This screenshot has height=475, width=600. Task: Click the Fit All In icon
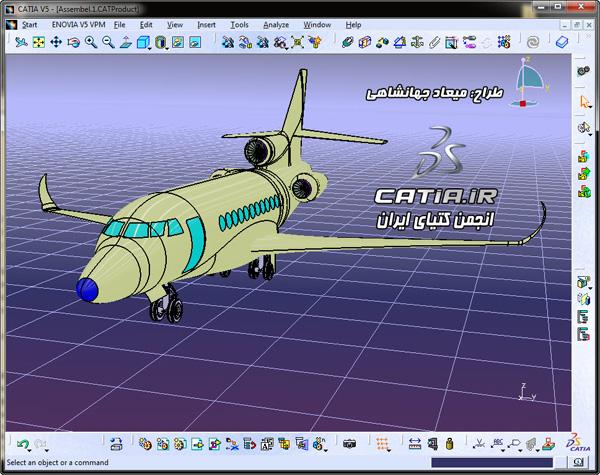pos(39,42)
